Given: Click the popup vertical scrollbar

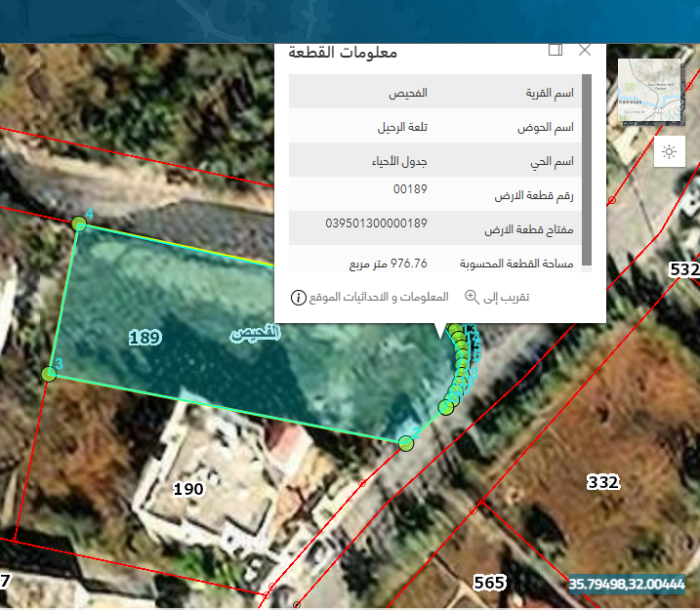Looking at the screenshot, I should click(586, 170).
